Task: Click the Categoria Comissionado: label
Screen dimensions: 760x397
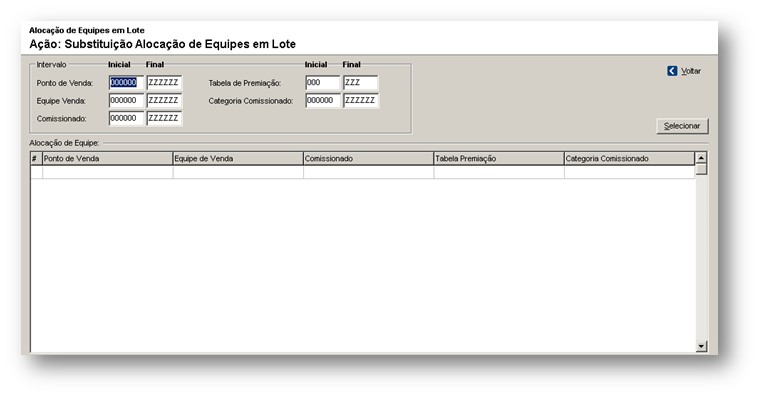Action: [x=251, y=101]
